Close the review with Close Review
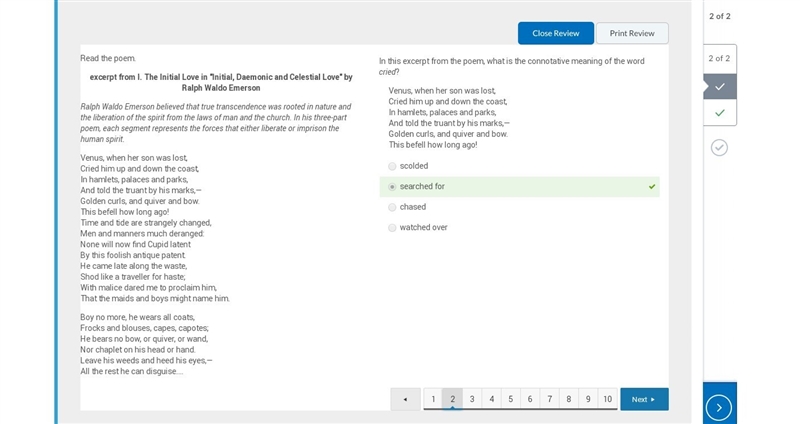 tap(556, 33)
